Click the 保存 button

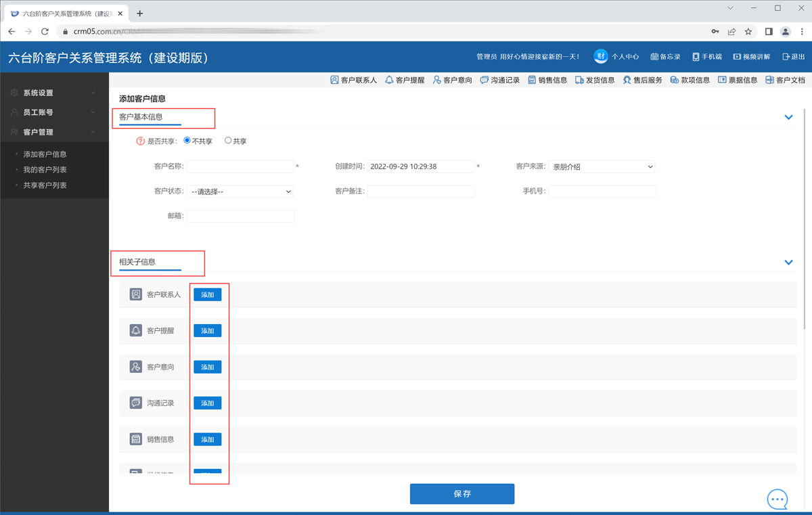(x=462, y=494)
